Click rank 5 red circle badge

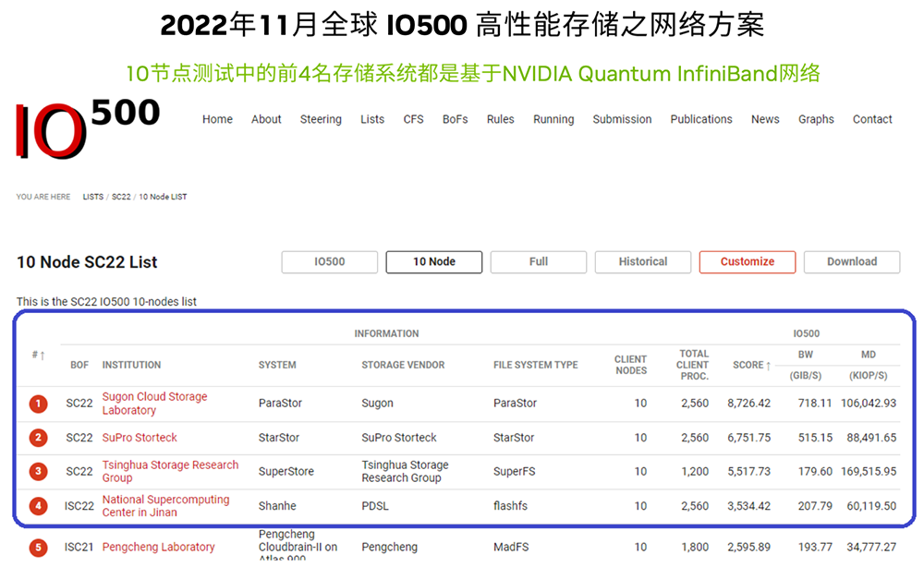pos(38,547)
